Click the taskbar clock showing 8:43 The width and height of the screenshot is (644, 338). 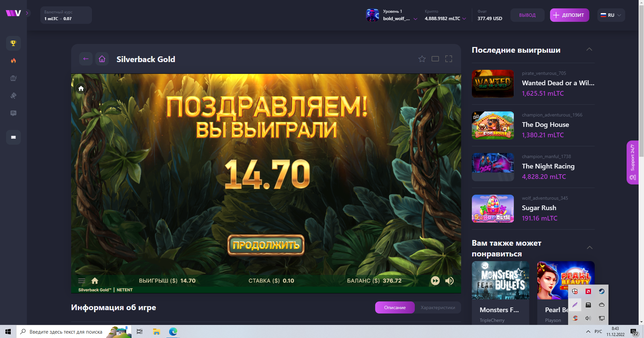point(615,332)
